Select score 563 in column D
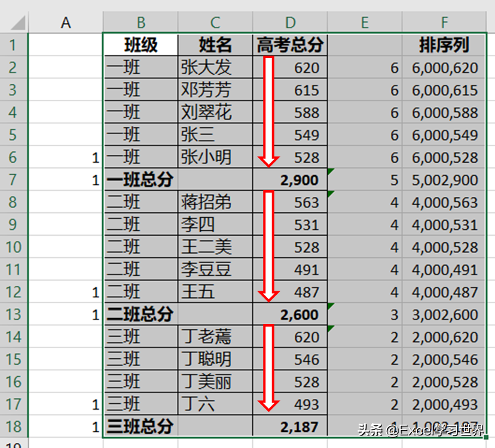Screen dimensions: 495x448 (x=290, y=202)
